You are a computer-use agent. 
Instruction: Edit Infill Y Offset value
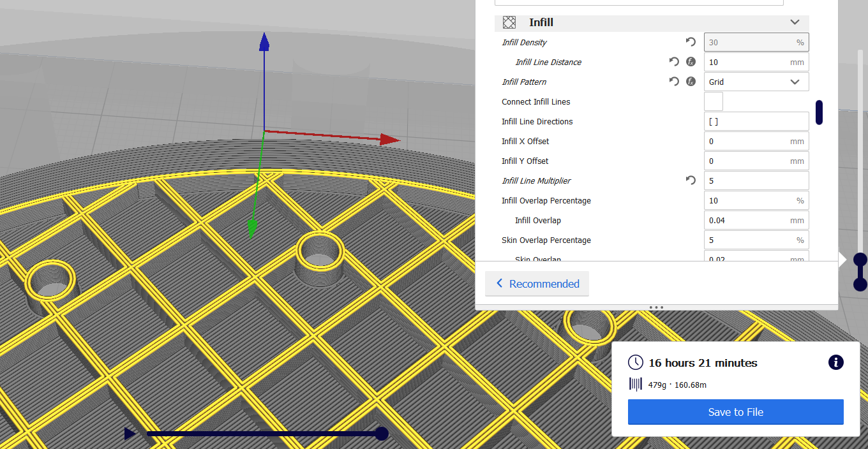756,161
